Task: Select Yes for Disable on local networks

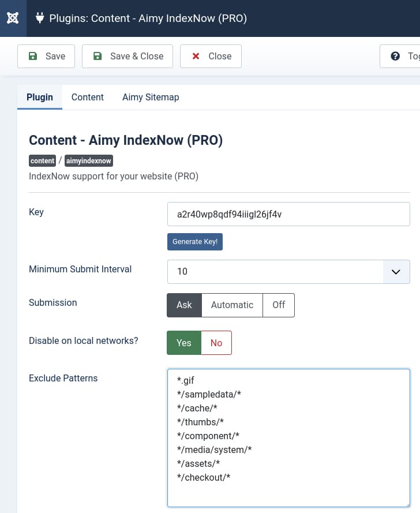Action: click(x=184, y=343)
